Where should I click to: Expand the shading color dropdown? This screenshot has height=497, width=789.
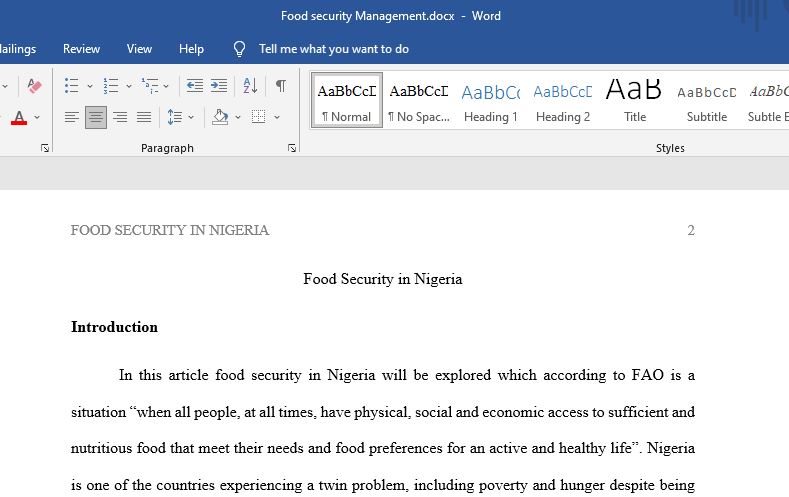coord(238,118)
